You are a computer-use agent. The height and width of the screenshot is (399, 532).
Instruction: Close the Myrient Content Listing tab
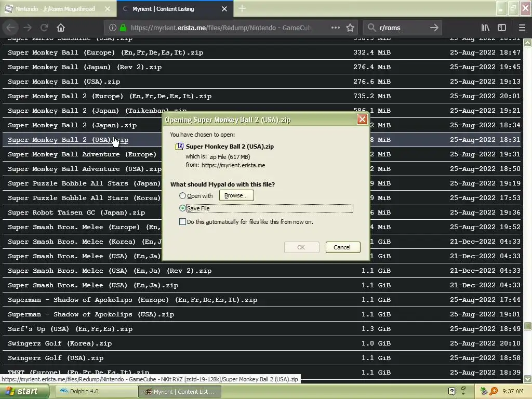point(224,9)
